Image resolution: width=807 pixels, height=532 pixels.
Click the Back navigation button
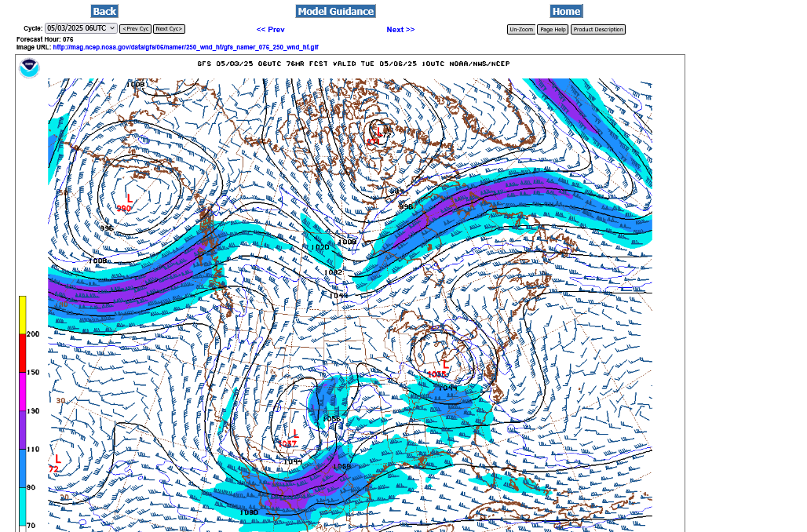(104, 11)
